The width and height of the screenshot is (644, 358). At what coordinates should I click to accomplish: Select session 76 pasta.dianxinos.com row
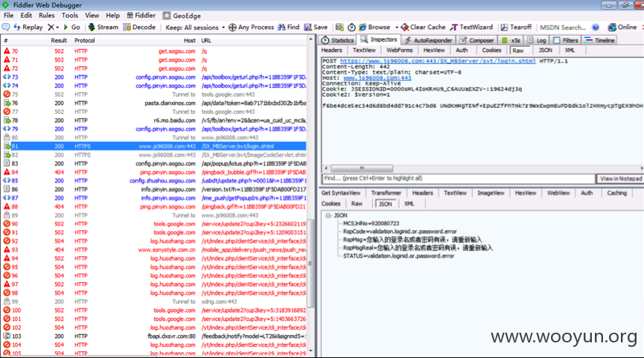coord(154,103)
